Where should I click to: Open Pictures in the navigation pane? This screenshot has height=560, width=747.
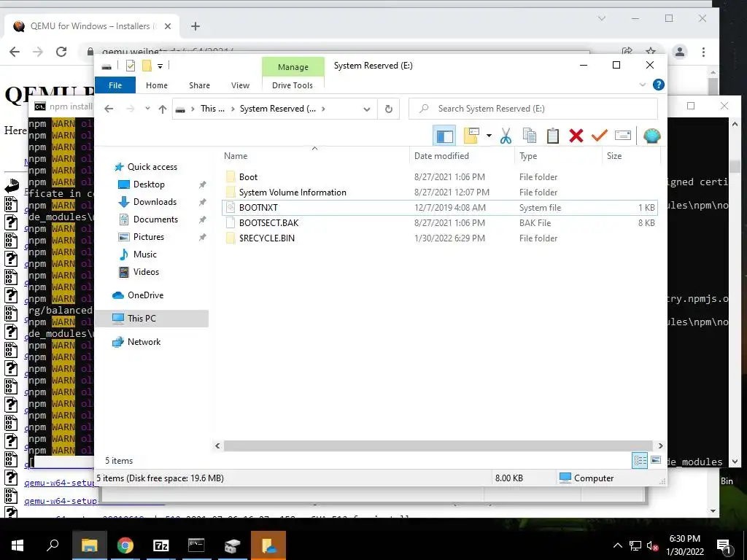point(148,237)
